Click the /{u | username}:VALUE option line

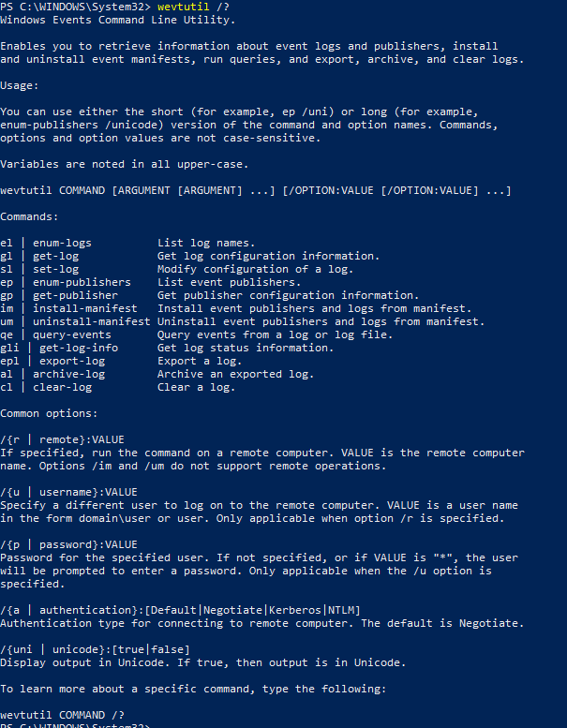pos(68,492)
